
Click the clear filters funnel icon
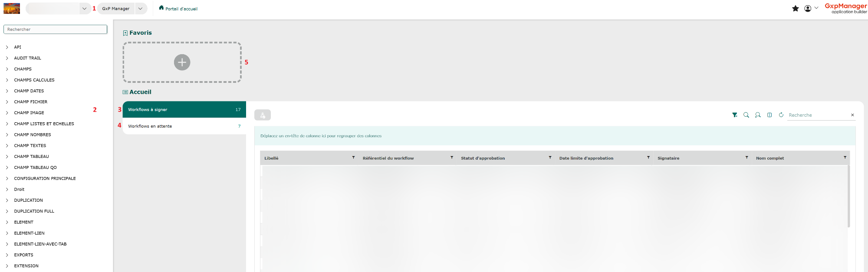pos(734,115)
